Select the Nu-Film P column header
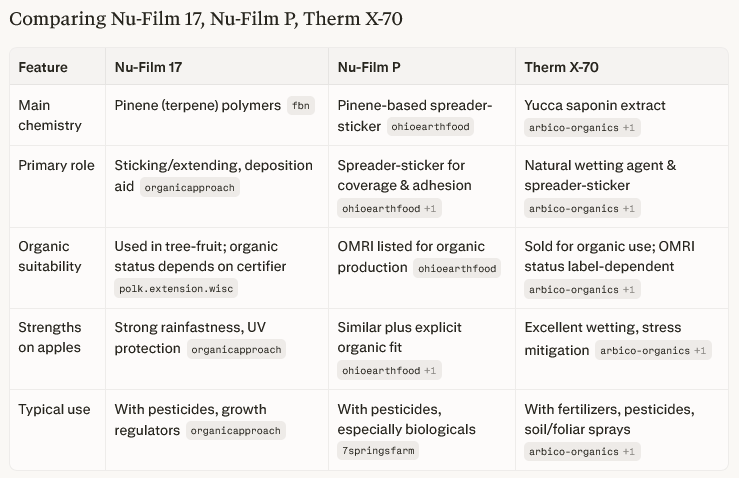 click(368, 67)
